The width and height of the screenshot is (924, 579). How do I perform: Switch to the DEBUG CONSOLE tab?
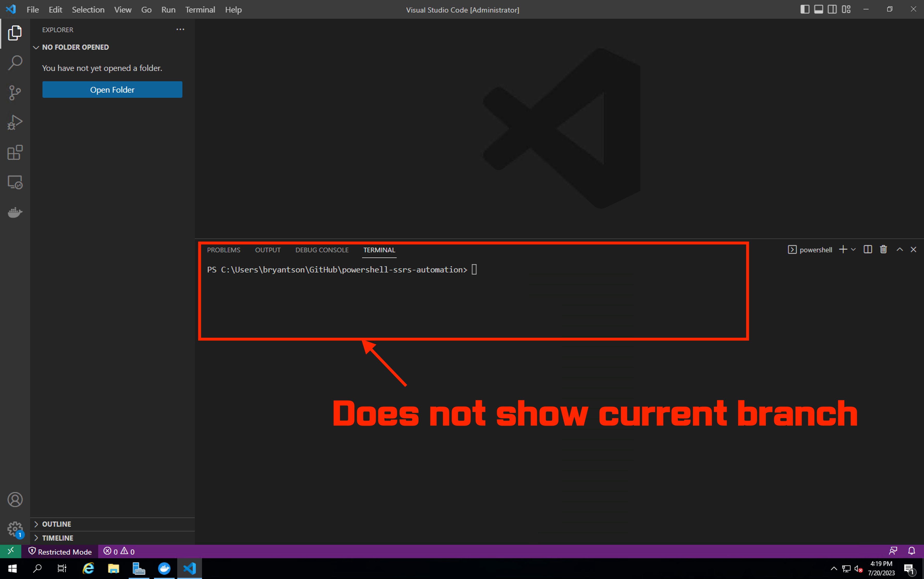tap(322, 250)
